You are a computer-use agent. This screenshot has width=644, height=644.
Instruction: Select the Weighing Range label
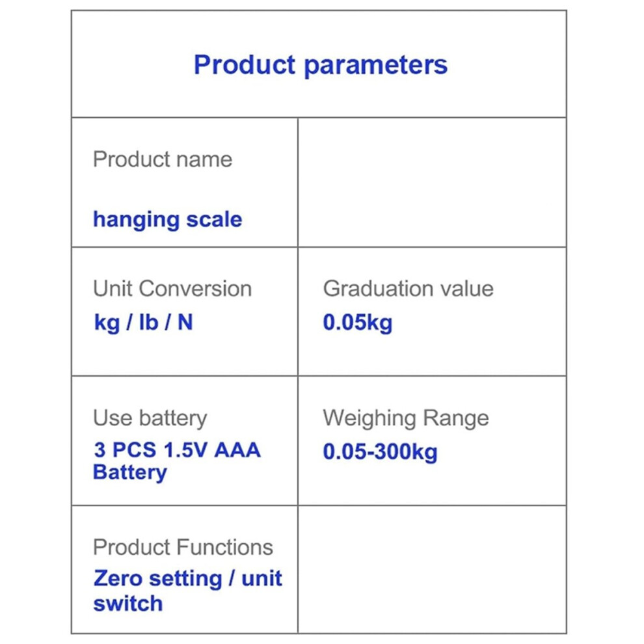tap(406, 418)
